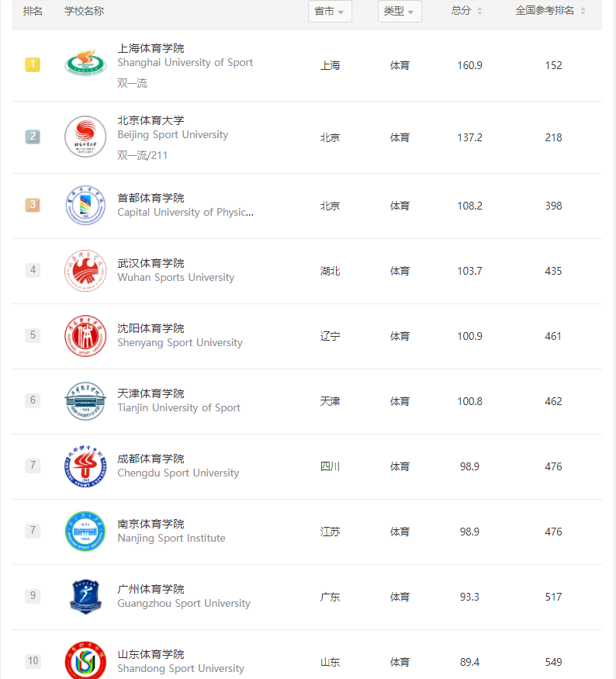616x679 pixels.
Task: Click Beijing Sport University logo
Action: click(85, 137)
